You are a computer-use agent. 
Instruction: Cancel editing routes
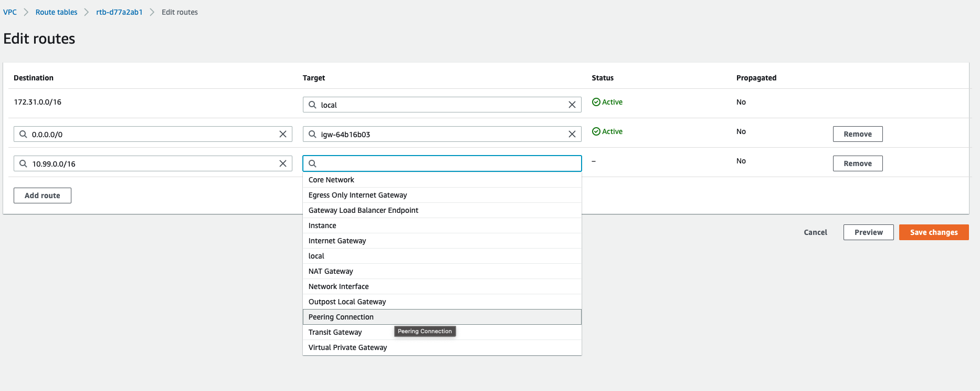click(815, 232)
